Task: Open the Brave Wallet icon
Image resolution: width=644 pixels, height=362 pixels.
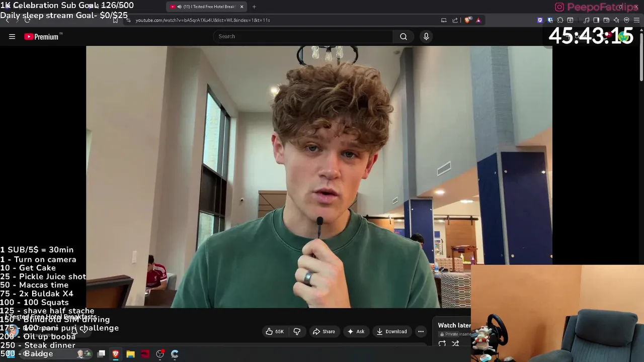Action: pyautogui.click(x=606, y=20)
